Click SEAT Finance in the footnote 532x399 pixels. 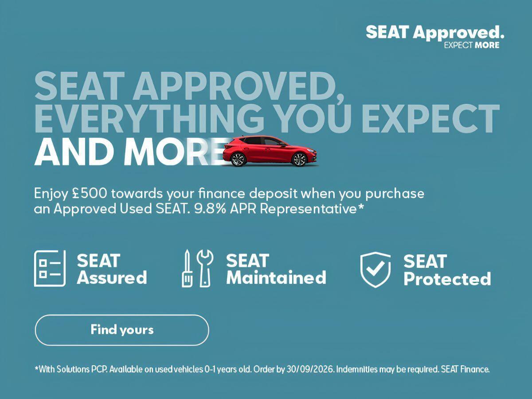pos(465,369)
